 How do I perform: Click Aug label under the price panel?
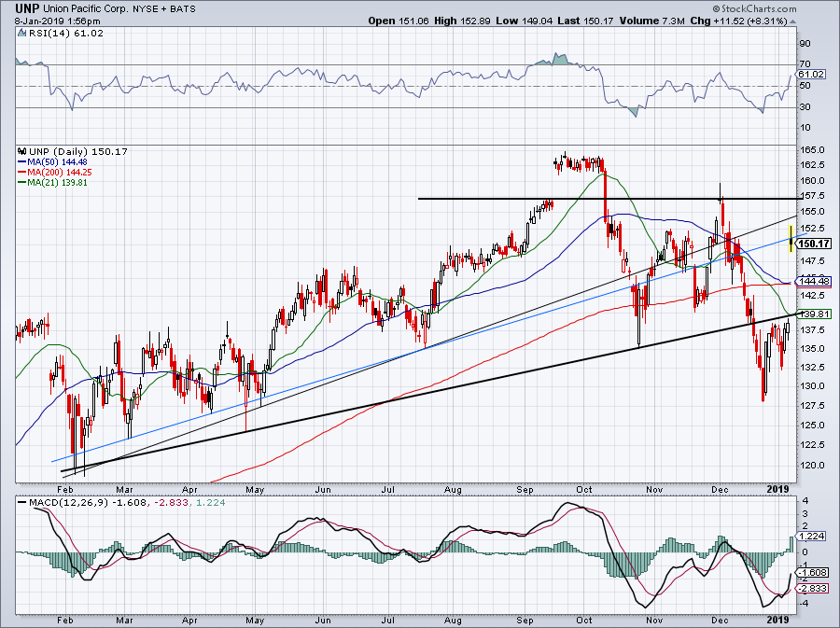tap(453, 489)
